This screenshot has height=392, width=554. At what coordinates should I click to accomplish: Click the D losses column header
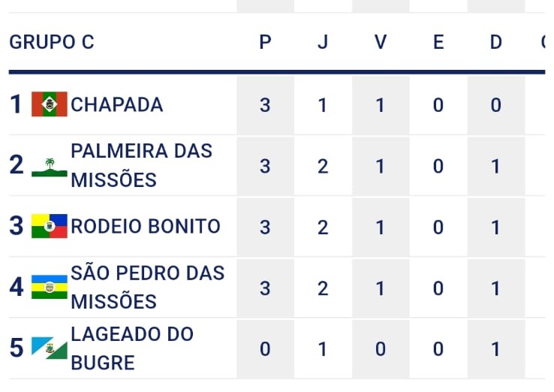495,42
